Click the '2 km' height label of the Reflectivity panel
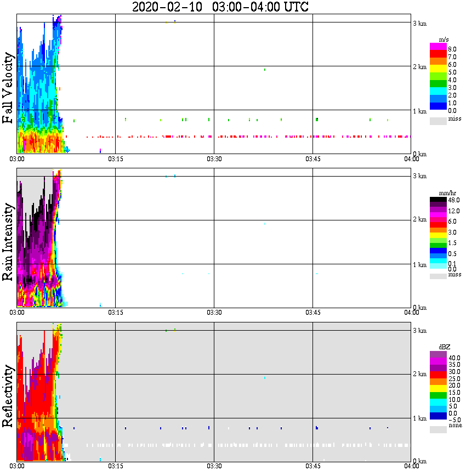This screenshot has width=466, height=476. (x=419, y=374)
